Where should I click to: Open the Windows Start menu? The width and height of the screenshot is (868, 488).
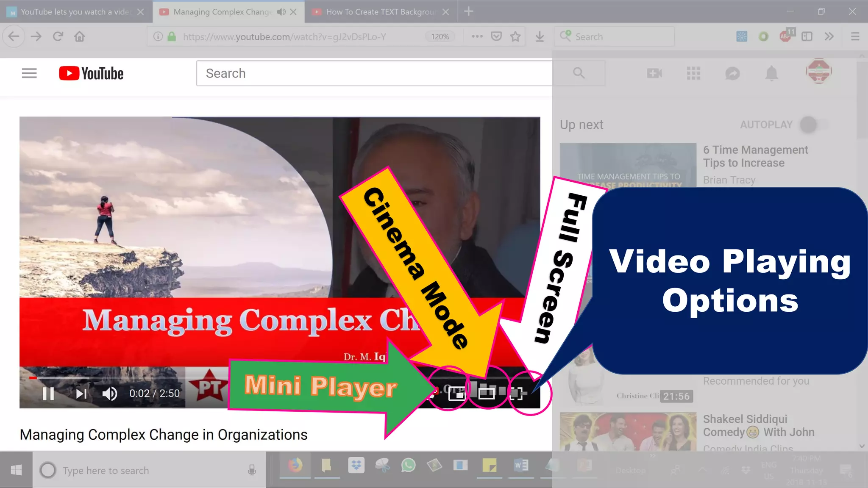tap(16, 470)
